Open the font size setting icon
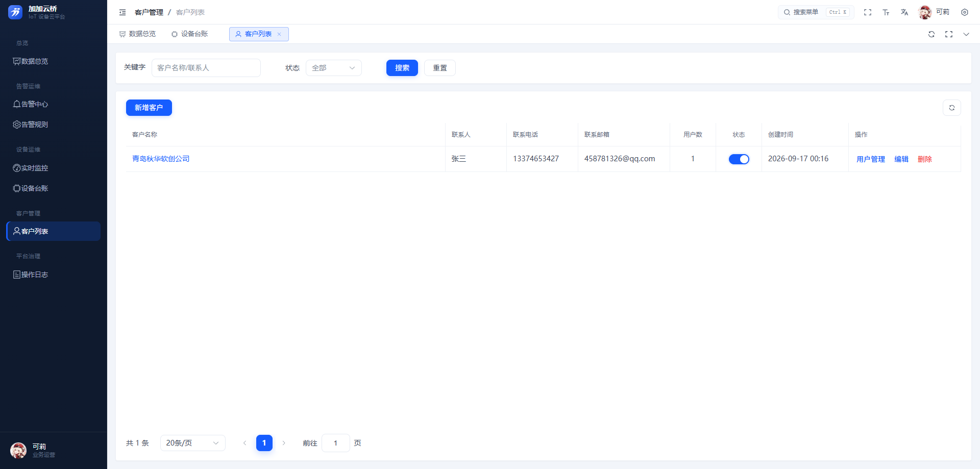Image resolution: width=980 pixels, height=469 pixels. [x=886, y=12]
